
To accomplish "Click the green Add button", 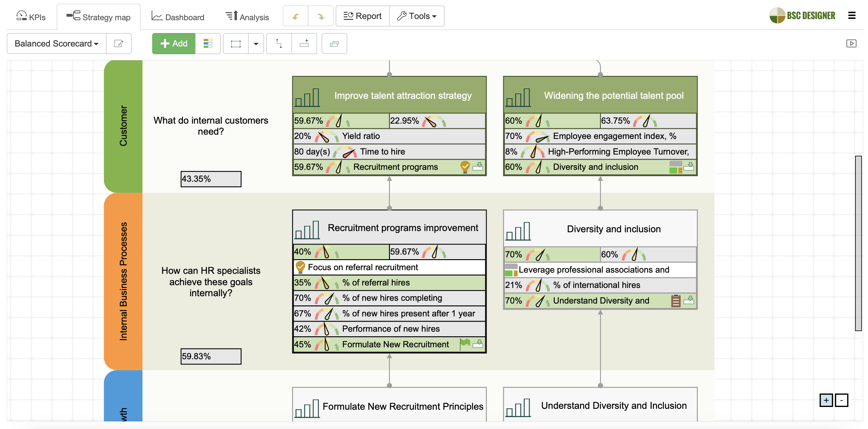I will coord(174,43).
